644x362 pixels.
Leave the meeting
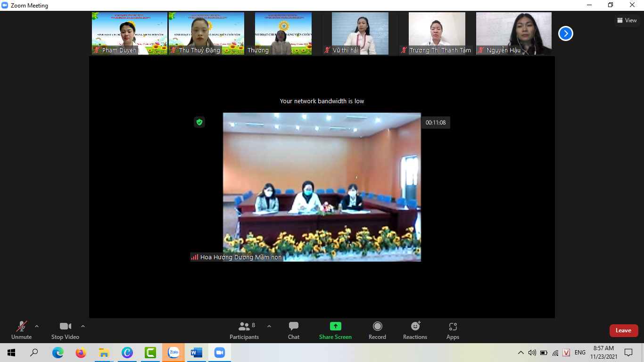[623, 330]
